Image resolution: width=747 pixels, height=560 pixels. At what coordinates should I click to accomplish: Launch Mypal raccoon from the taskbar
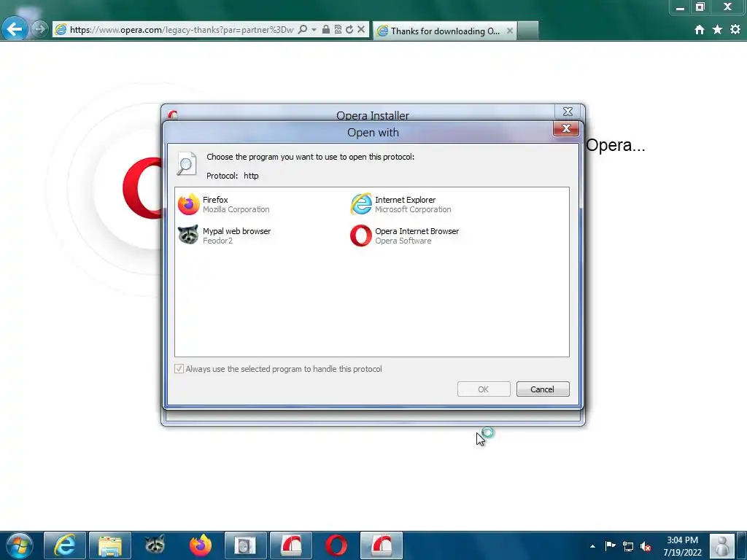155,545
